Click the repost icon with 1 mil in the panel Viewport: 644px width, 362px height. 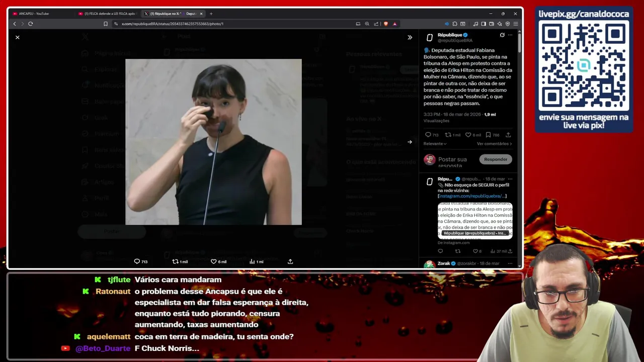448,135
